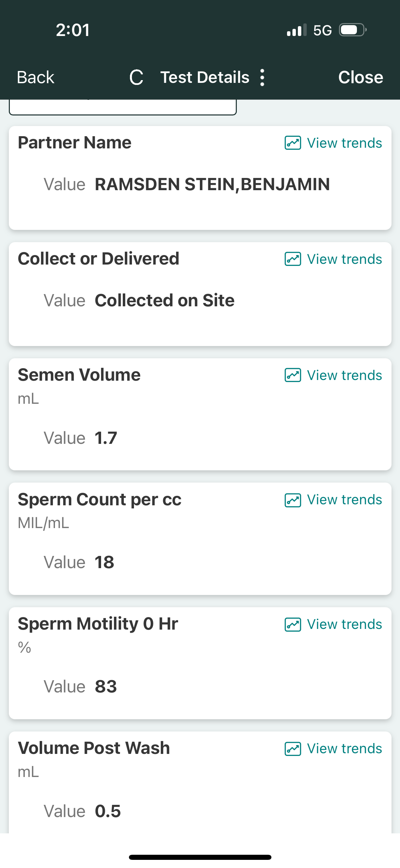The width and height of the screenshot is (400, 868).
Task: Tap trend chart icon for Volume Post Wash
Action: click(292, 749)
